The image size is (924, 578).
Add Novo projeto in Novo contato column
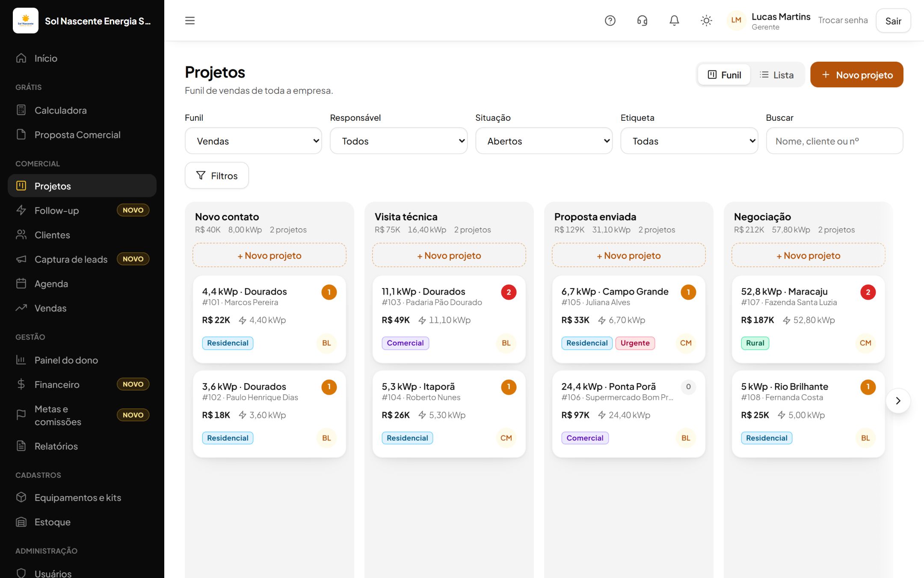269,256
